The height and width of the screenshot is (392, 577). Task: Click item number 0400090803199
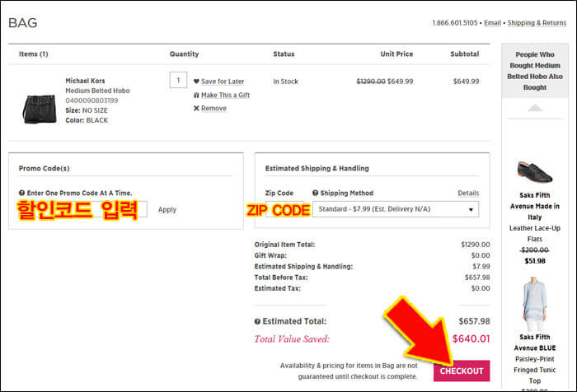click(91, 100)
